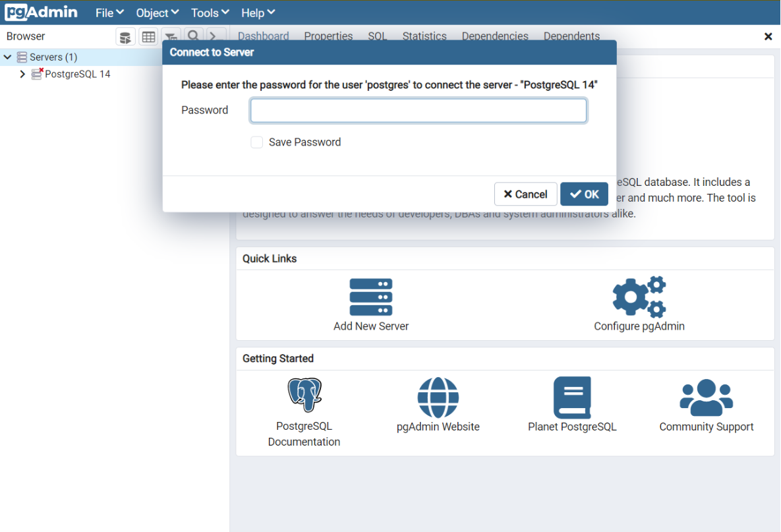The image size is (781, 532).
Task: Click the Save Password label
Action: 305,142
